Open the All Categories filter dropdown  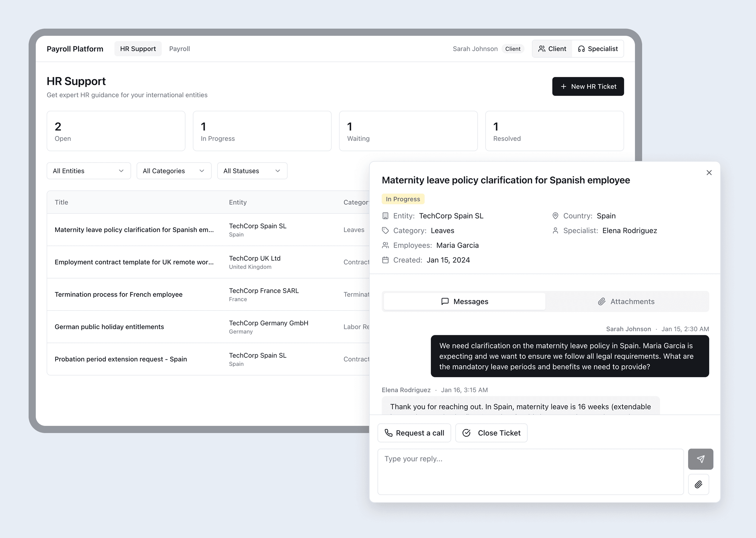coord(174,171)
